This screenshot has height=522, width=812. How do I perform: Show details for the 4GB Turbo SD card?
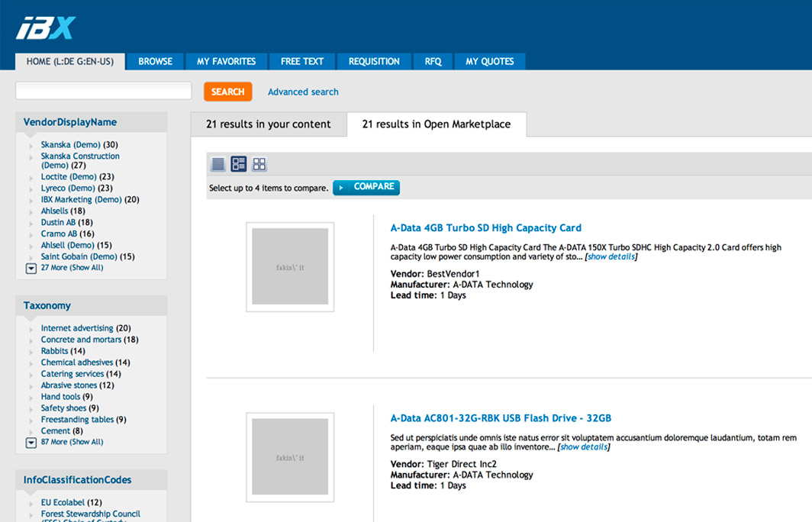tap(611, 257)
